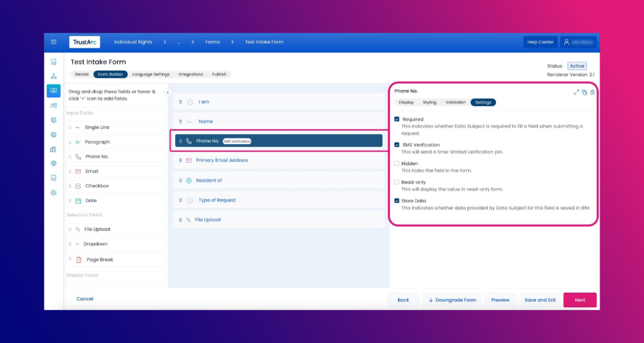Image resolution: width=644 pixels, height=343 pixels.
Task: Select the Settings tab for Phone No.
Action: 483,102
